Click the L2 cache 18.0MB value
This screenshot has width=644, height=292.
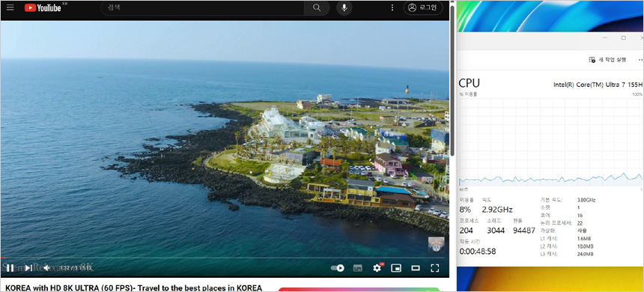pyautogui.click(x=585, y=246)
